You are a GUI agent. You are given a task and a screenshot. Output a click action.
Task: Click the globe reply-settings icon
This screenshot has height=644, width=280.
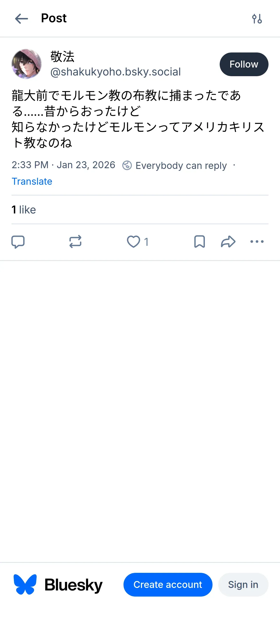(x=127, y=166)
